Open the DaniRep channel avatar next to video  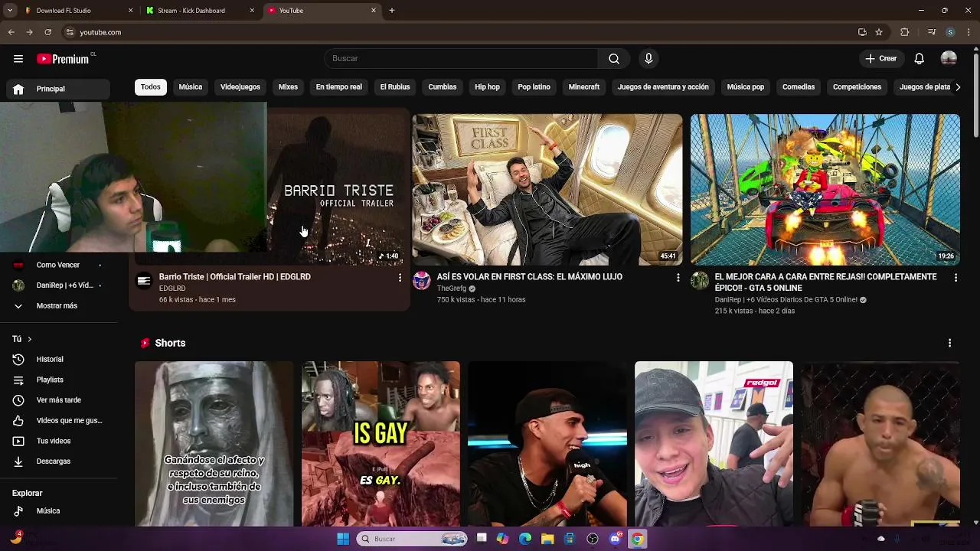pyautogui.click(x=700, y=280)
